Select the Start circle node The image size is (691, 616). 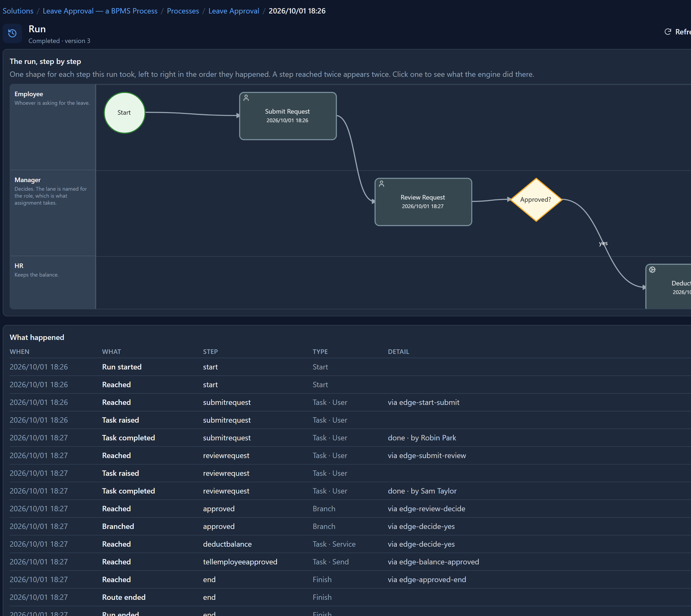(124, 113)
